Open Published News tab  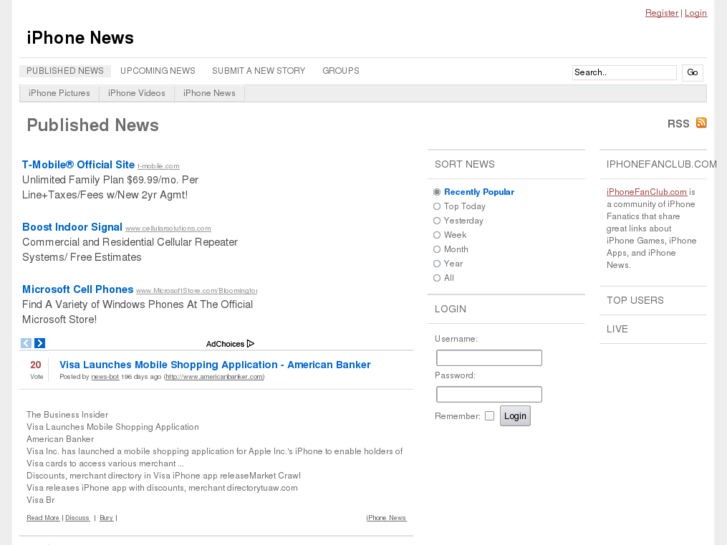65,71
